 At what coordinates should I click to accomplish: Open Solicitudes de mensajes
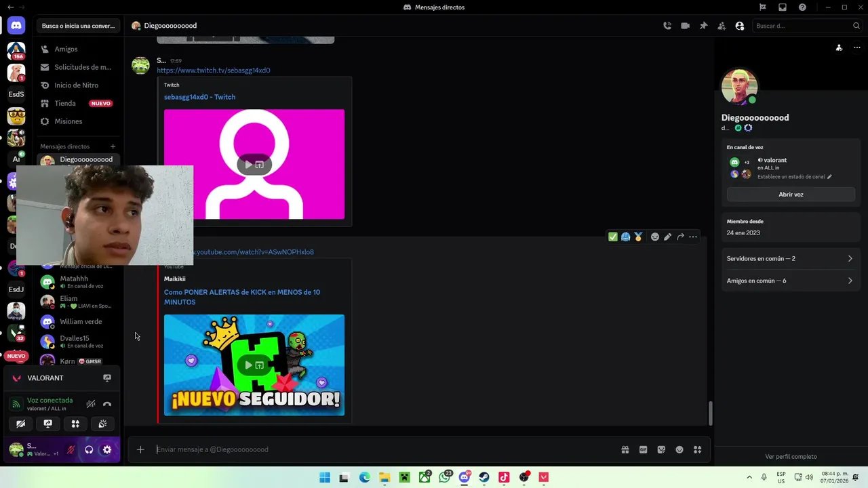pos(79,67)
